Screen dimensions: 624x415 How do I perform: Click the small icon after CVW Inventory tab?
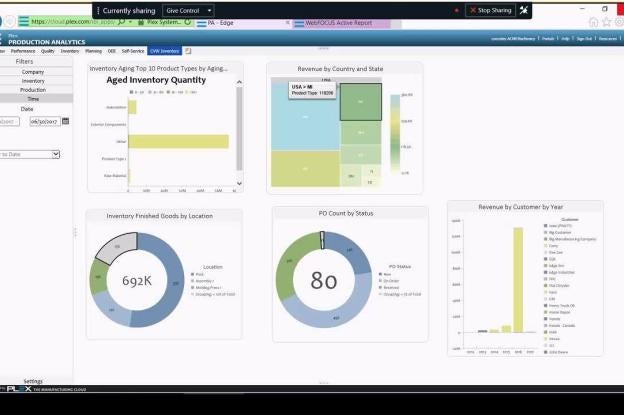188,51
